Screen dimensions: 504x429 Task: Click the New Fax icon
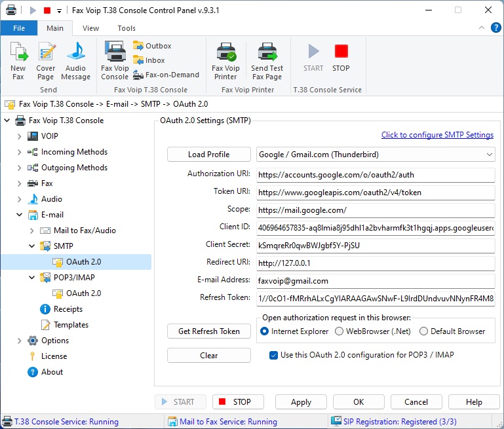(x=18, y=61)
